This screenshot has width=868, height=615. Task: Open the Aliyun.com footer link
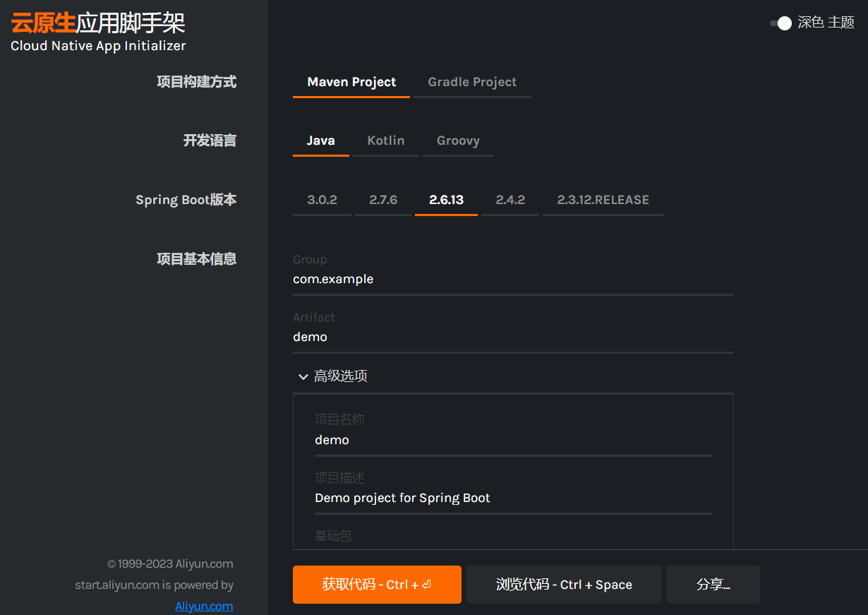[204, 606]
